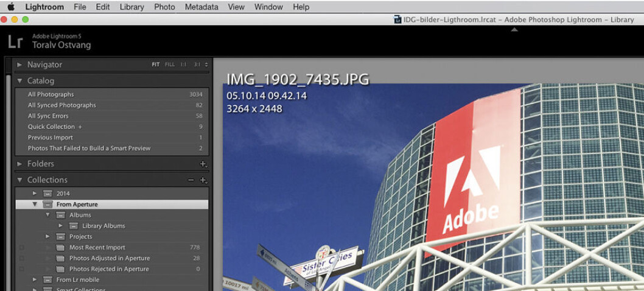Click the Library Albums set icon
644x291 pixels.
tap(73, 226)
